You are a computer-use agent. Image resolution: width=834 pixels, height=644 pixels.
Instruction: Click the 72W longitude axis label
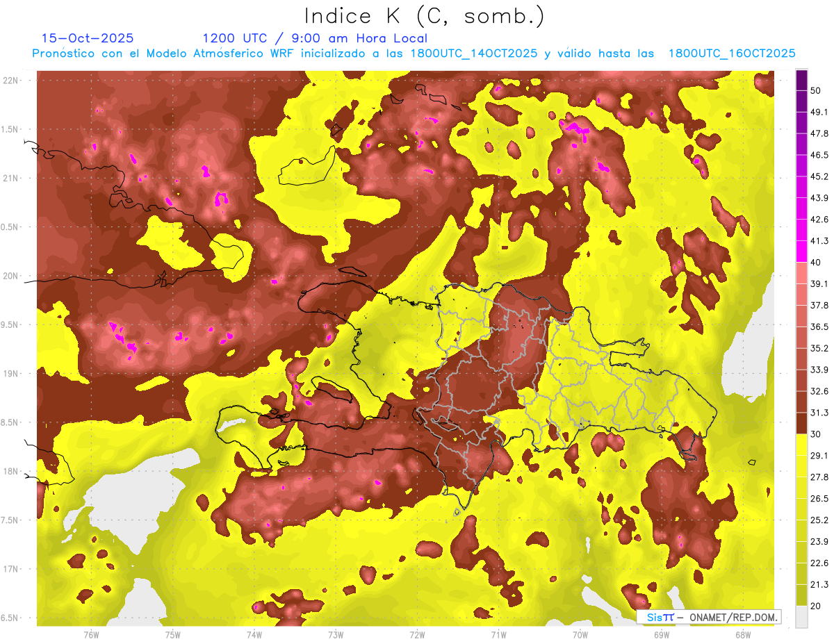coord(417,634)
